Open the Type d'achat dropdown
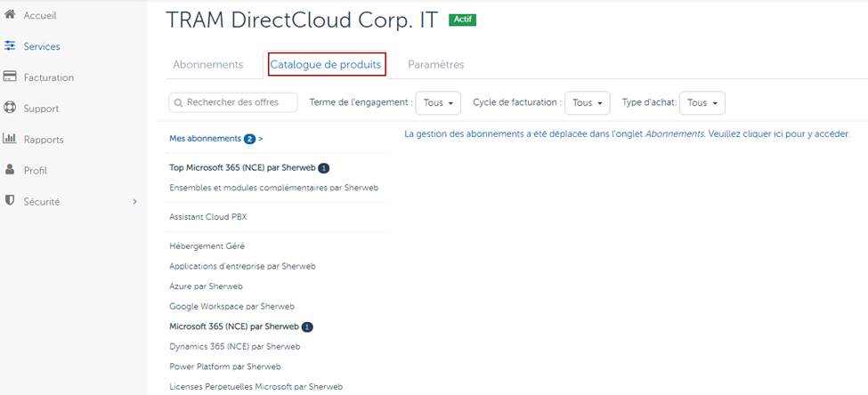The width and height of the screenshot is (868, 395). pos(702,103)
